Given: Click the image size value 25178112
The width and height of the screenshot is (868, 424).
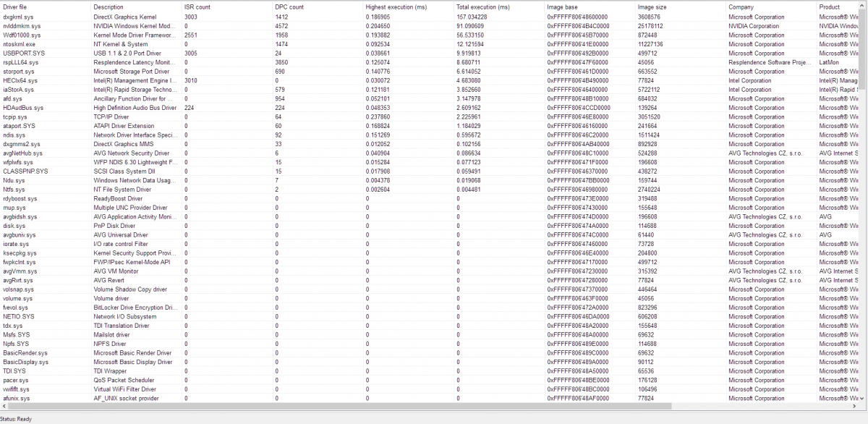Looking at the screenshot, I should pos(652,26).
